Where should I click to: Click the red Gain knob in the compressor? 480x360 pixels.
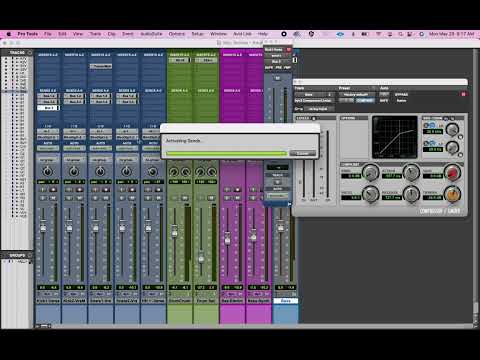pyautogui.click(x=452, y=173)
